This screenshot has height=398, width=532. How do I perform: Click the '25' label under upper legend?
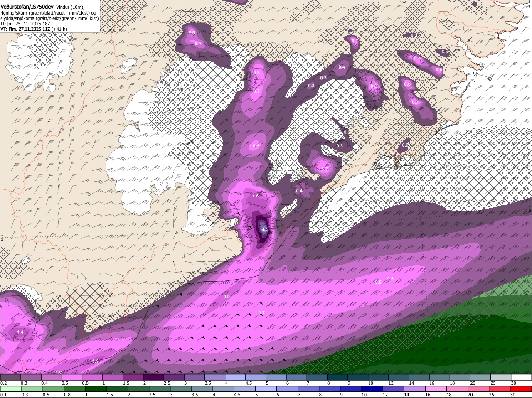[x=493, y=383]
